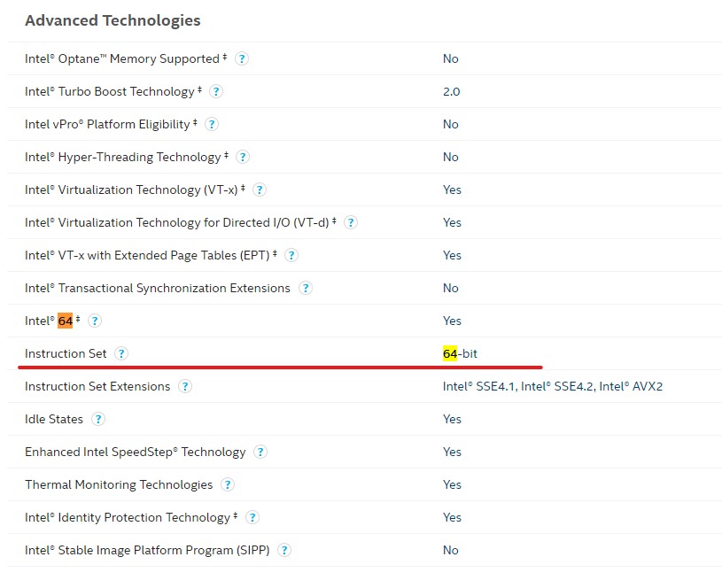The height and width of the screenshot is (588, 722).
Task: Open help tooltip for Idle States
Action: point(98,419)
